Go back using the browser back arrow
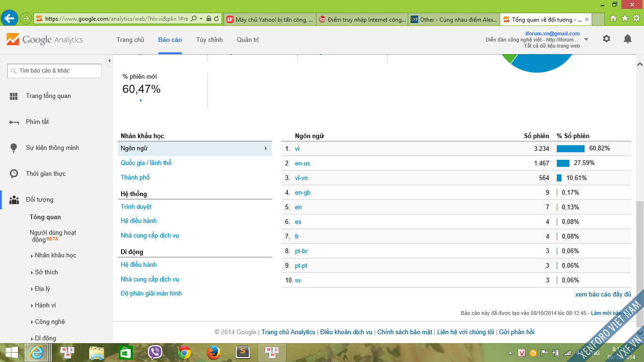This screenshot has width=644, height=362. click(9, 19)
